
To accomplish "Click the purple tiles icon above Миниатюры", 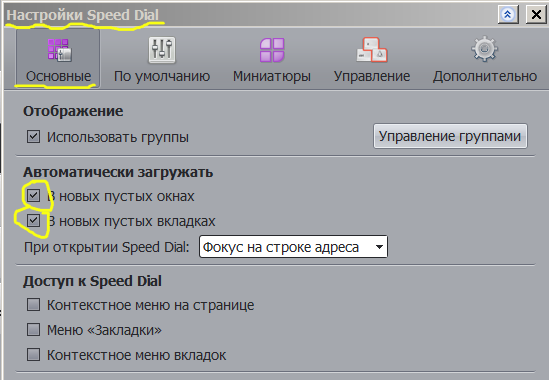I will [x=272, y=50].
